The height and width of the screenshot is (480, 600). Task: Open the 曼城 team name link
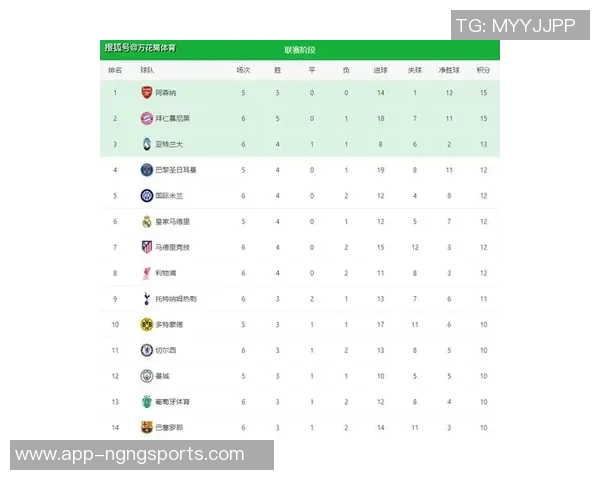162,376
